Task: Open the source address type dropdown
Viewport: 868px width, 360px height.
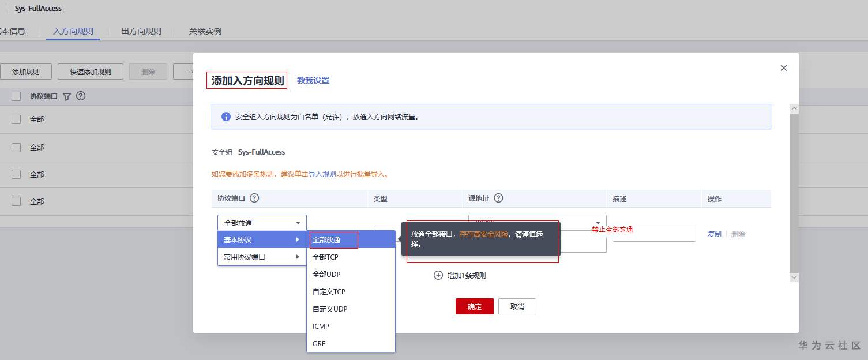Action: [x=538, y=222]
